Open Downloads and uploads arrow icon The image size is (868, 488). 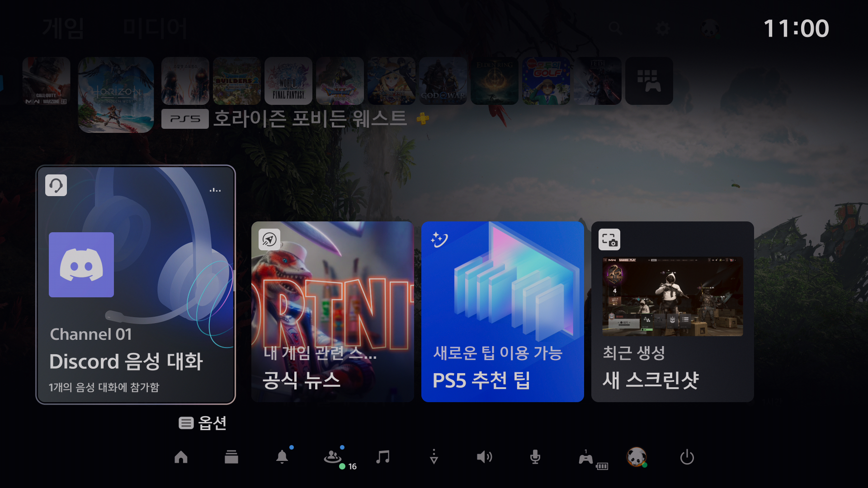coord(434,457)
